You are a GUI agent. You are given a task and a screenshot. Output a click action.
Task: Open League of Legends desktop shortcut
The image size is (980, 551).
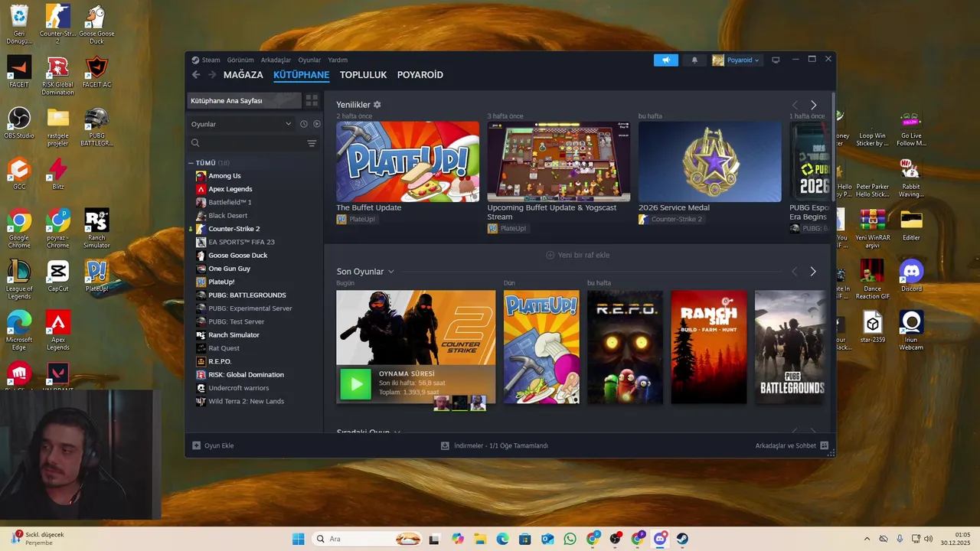19,279
